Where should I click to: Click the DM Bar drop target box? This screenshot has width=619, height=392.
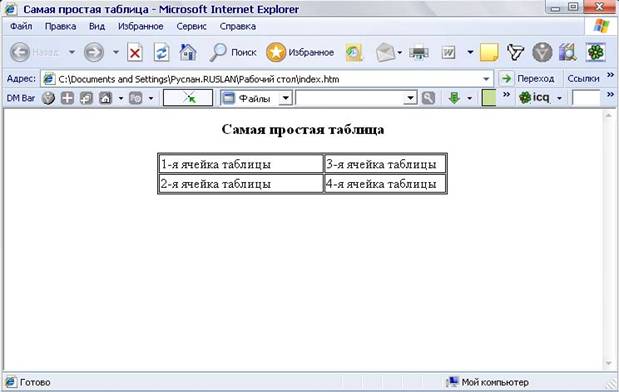coord(188,98)
